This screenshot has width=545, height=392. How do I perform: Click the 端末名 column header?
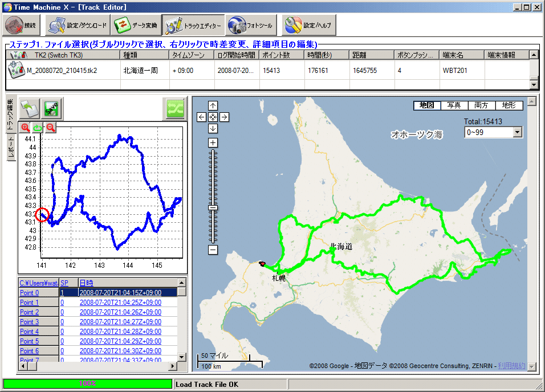pos(462,55)
